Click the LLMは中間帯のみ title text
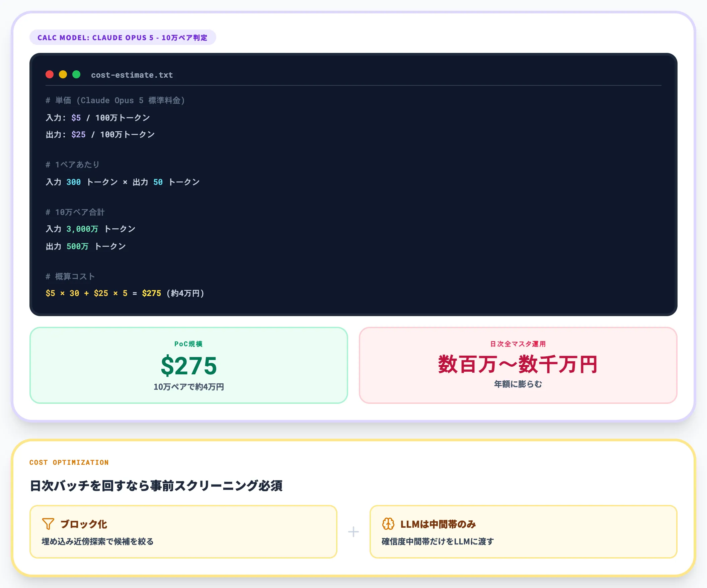707x588 pixels. pos(438,524)
